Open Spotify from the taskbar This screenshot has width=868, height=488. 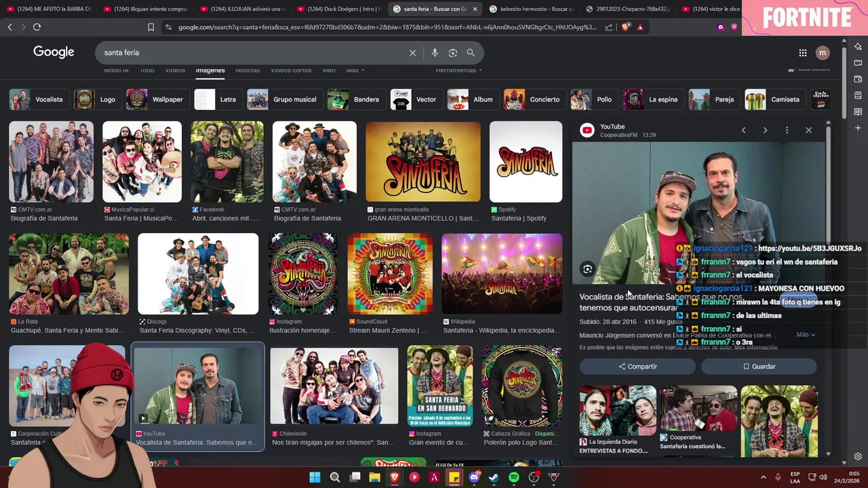[x=514, y=478]
